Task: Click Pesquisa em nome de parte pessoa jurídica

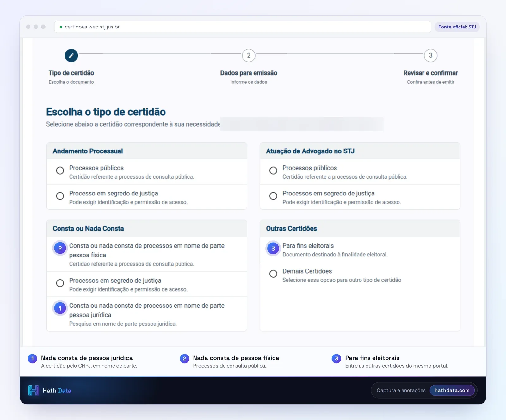Action: [x=123, y=324]
